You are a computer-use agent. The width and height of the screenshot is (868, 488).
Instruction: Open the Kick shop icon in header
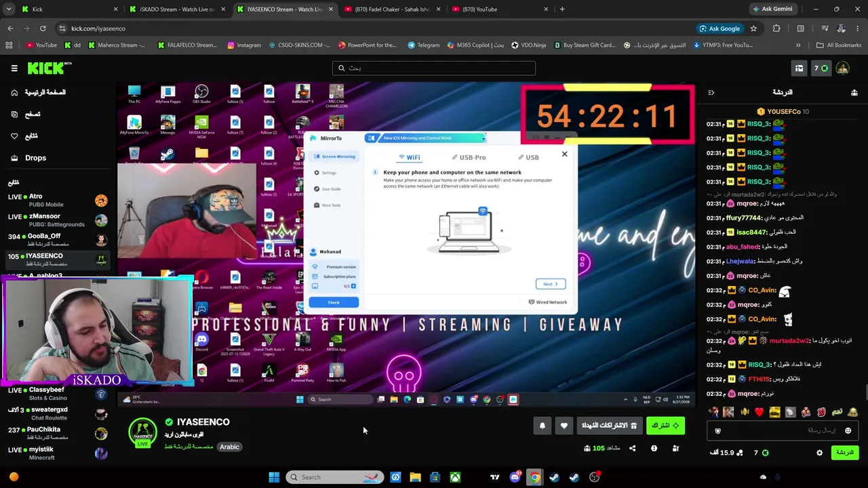point(799,68)
